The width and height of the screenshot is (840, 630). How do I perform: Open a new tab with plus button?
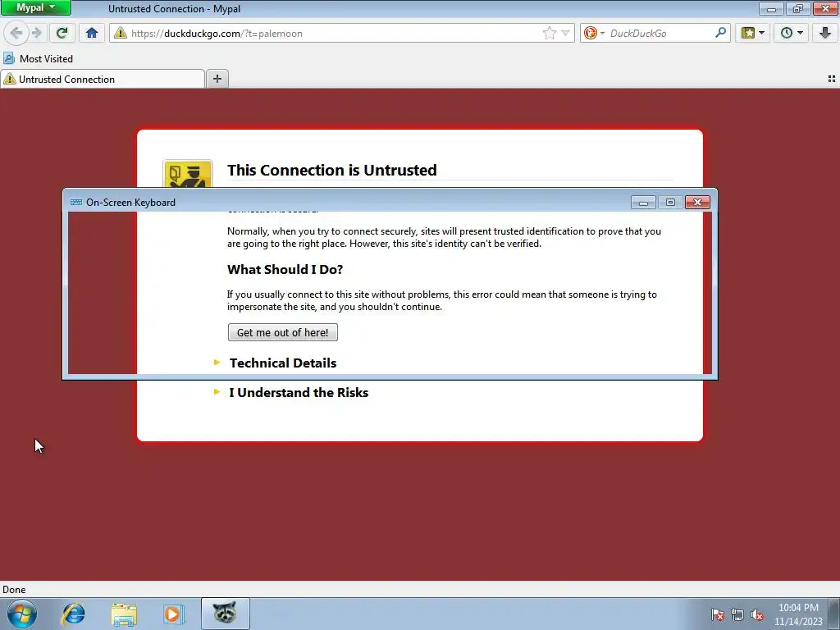(x=217, y=80)
